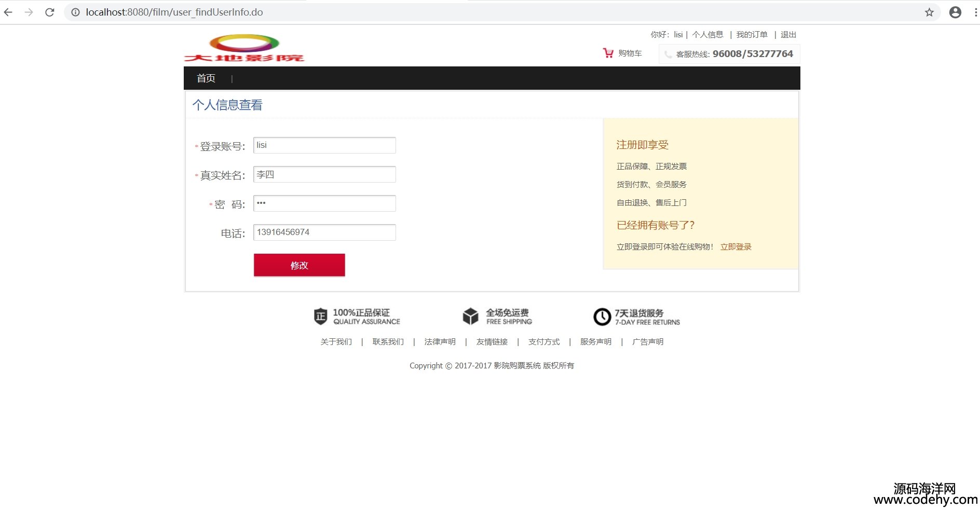This screenshot has width=980, height=510.
Task: Open 个人信息 in the top bar
Action: (x=707, y=35)
